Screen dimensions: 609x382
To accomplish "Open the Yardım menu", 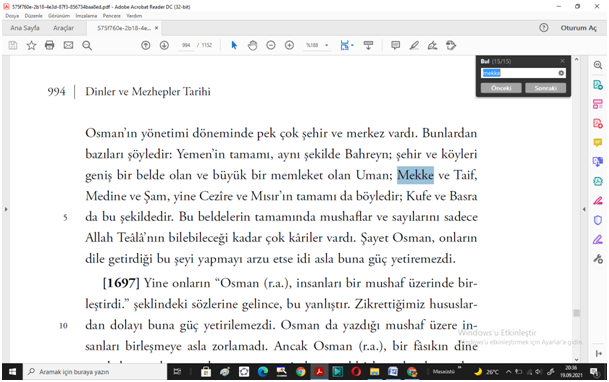I will (x=134, y=16).
